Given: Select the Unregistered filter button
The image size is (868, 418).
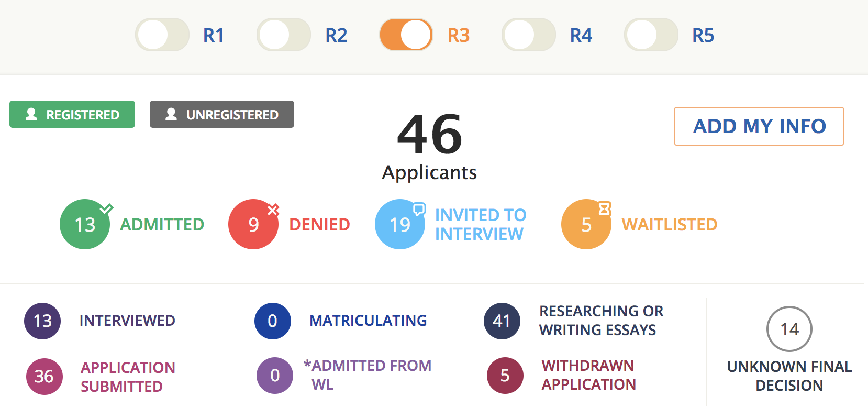Looking at the screenshot, I should point(222,114).
